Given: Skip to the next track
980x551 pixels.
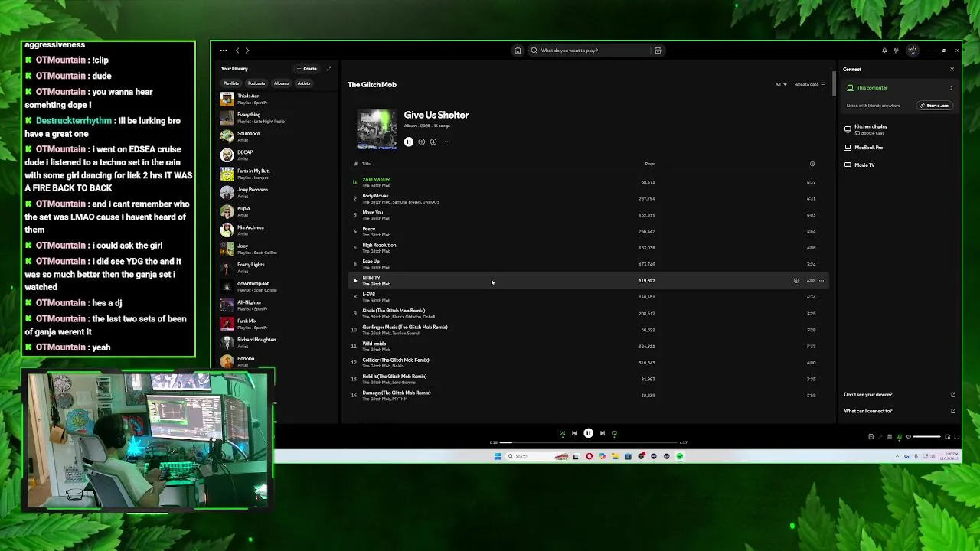Looking at the screenshot, I should click(x=602, y=433).
